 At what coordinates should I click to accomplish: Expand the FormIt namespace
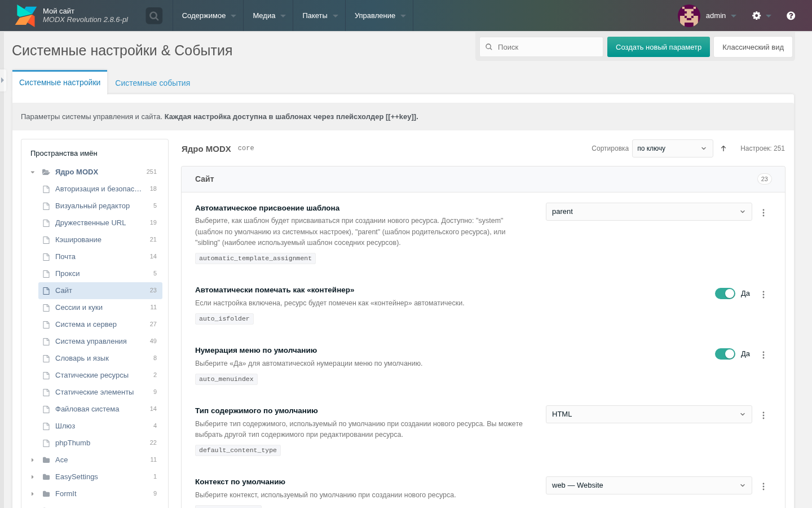(33, 494)
